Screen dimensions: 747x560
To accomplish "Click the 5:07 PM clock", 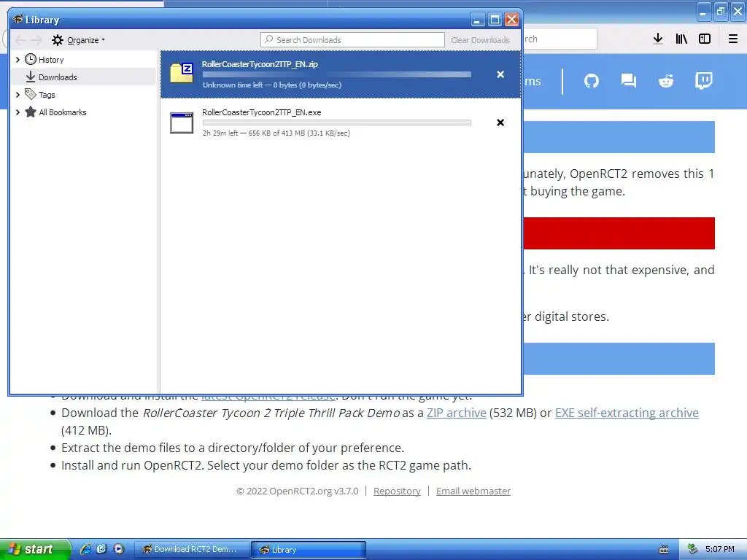I will click(x=720, y=550).
